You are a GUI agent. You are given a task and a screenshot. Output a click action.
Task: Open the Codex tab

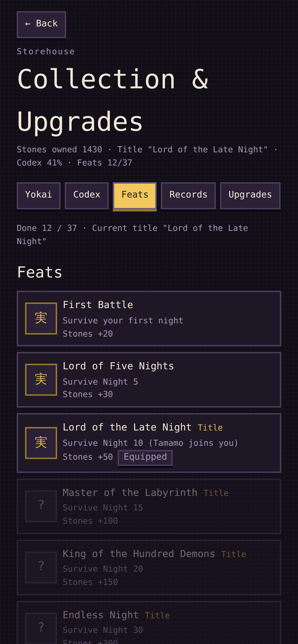tap(87, 195)
